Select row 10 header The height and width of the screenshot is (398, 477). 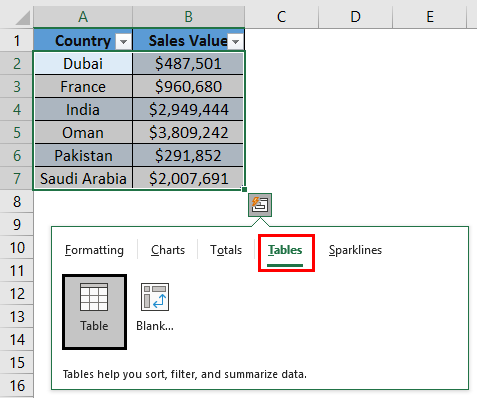click(17, 248)
